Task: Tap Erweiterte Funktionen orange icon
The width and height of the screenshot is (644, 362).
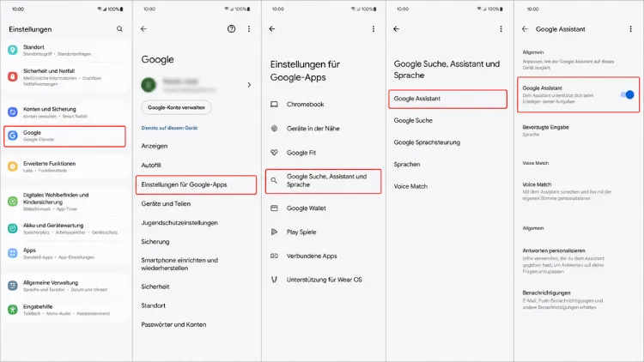Action: [x=13, y=166]
